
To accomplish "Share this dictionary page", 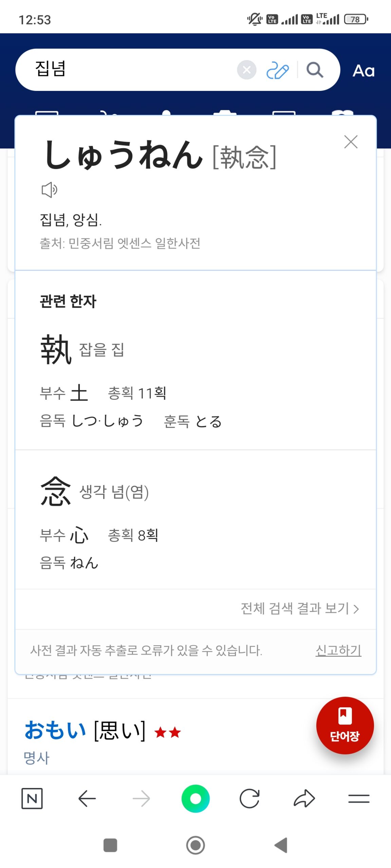I will coord(304,798).
